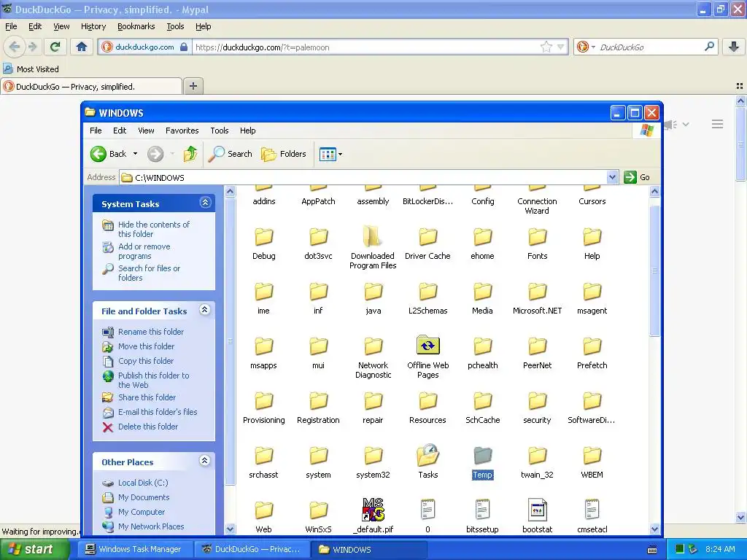Reload the page in Mypal browser

click(55, 47)
